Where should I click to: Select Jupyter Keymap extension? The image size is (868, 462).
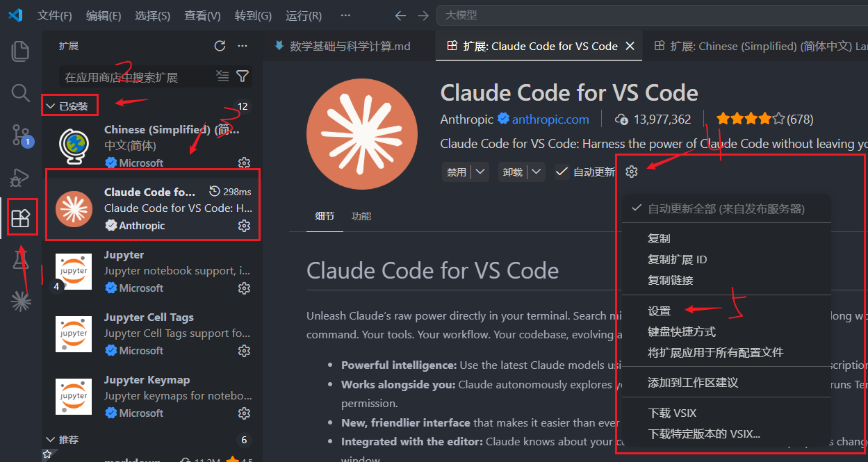(153, 397)
